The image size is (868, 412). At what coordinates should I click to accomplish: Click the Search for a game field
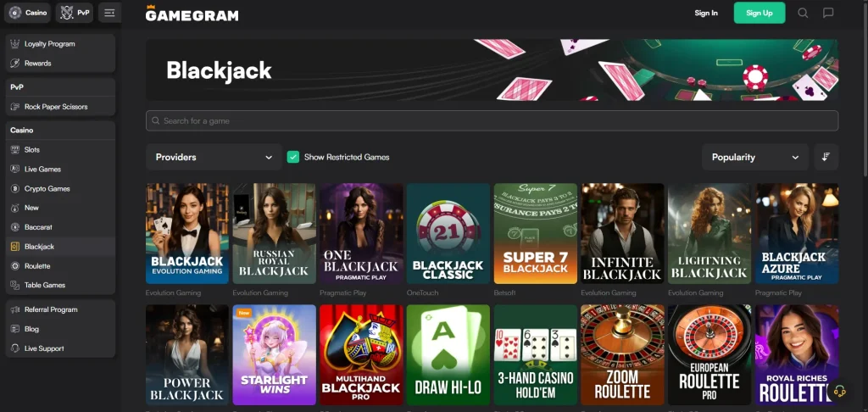tap(492, 120)
